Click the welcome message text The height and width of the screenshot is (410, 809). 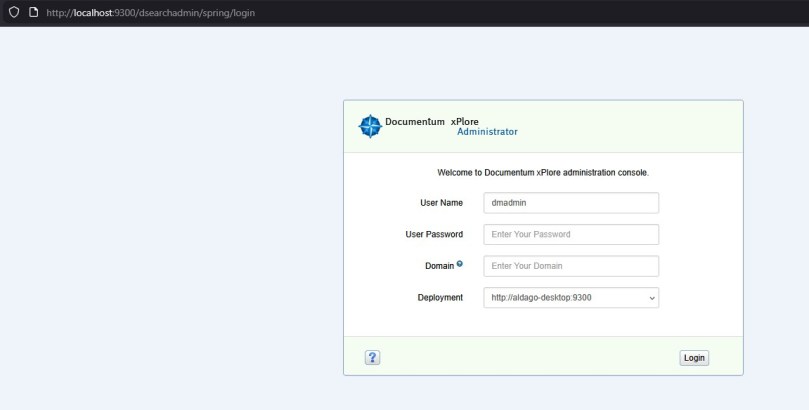pos(543,173)
